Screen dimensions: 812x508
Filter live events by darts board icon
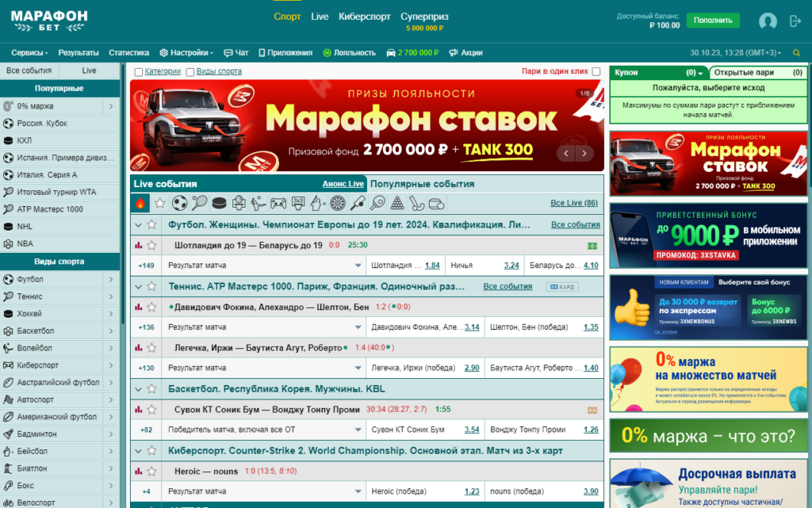tap(338, 204)
